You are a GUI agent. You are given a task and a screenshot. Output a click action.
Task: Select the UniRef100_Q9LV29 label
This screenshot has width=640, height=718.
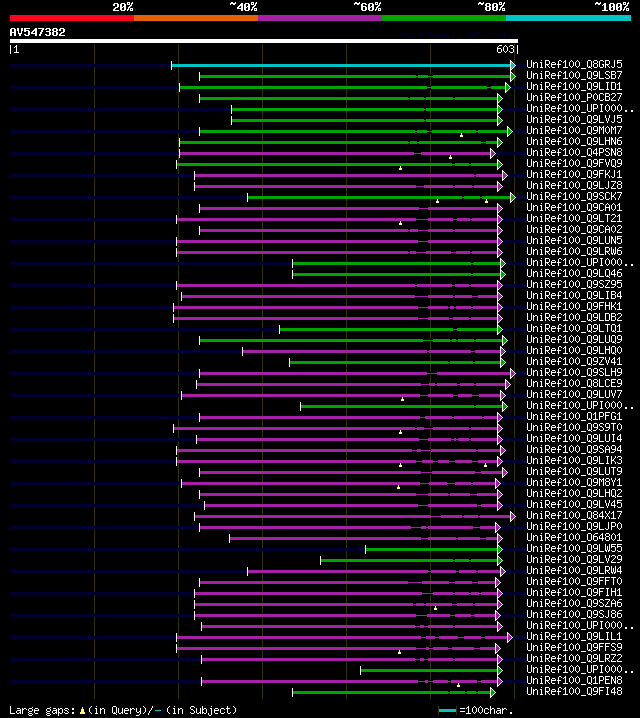(574, 559)
